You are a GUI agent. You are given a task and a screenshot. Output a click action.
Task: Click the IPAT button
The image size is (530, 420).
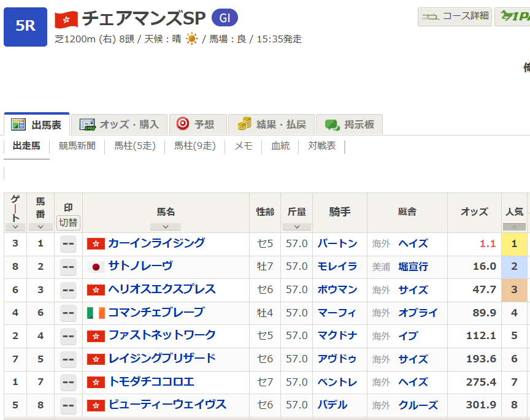coord(512,17)
